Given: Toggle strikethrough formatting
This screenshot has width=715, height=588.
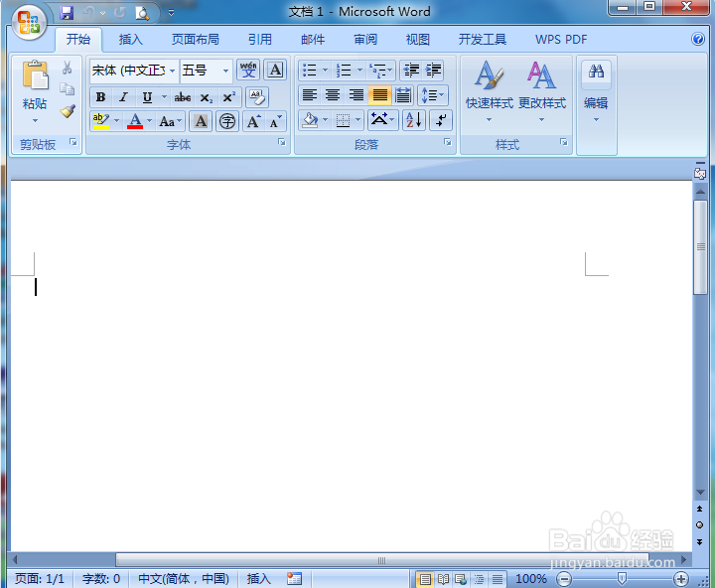Looking at the screenshot, I should click(183, 97).
